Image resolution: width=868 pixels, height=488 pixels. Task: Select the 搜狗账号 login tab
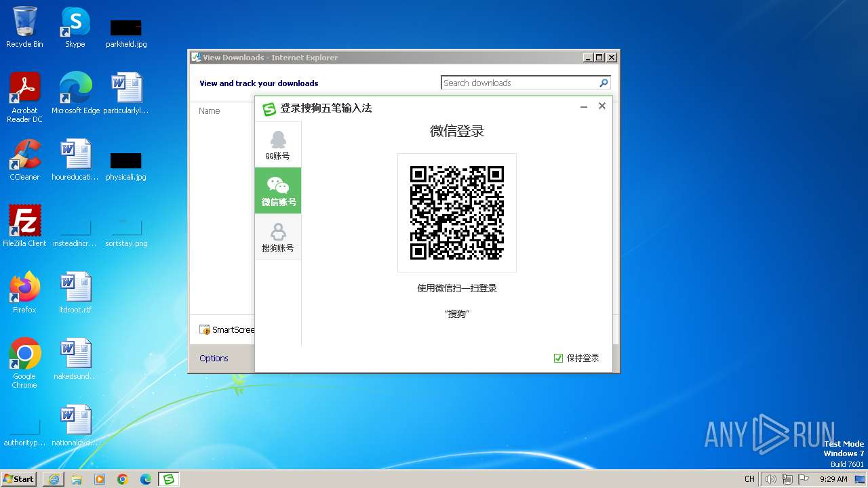tap(278, 237)
